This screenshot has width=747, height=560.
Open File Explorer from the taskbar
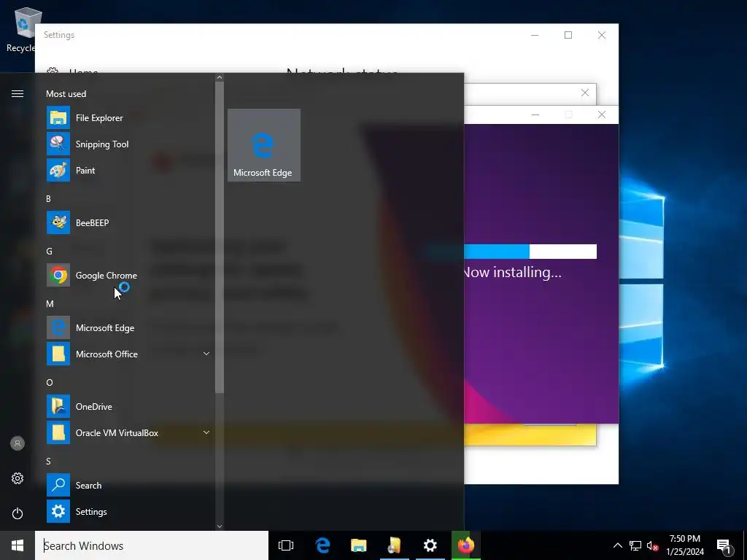[358, 545]
